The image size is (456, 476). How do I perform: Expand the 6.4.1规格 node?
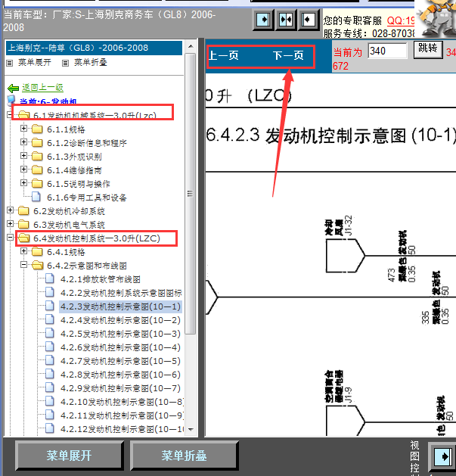tap(23, 251)
